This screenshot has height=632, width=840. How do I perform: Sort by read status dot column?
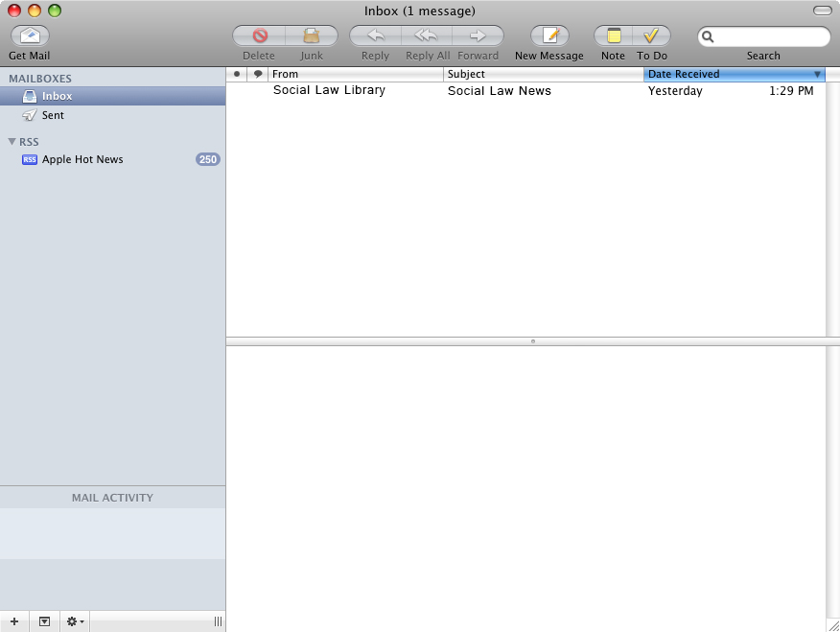237,74
